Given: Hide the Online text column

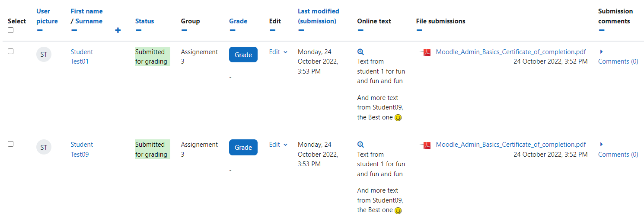Looking at the screenshot, I should coord(360,30).
